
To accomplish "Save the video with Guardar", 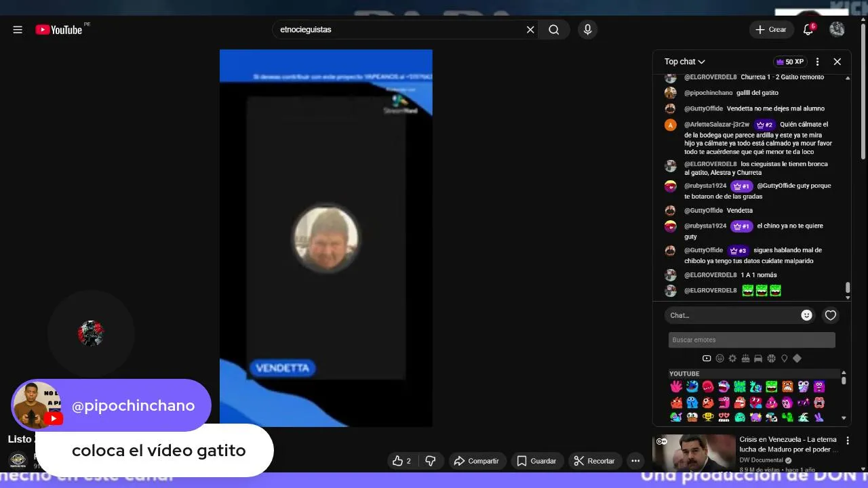I will coord(536,461).
